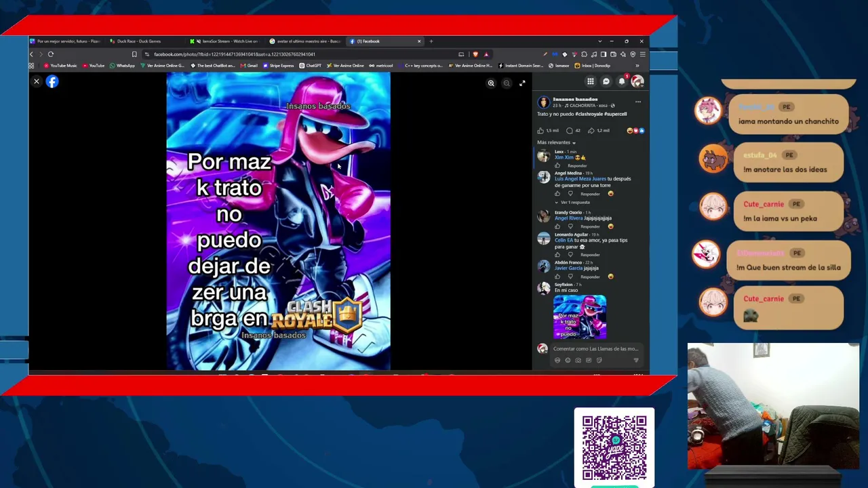Expand the Más relevantes comment sort
The height and width of the screenshot is (488, 868).
[x=556, y=142]
